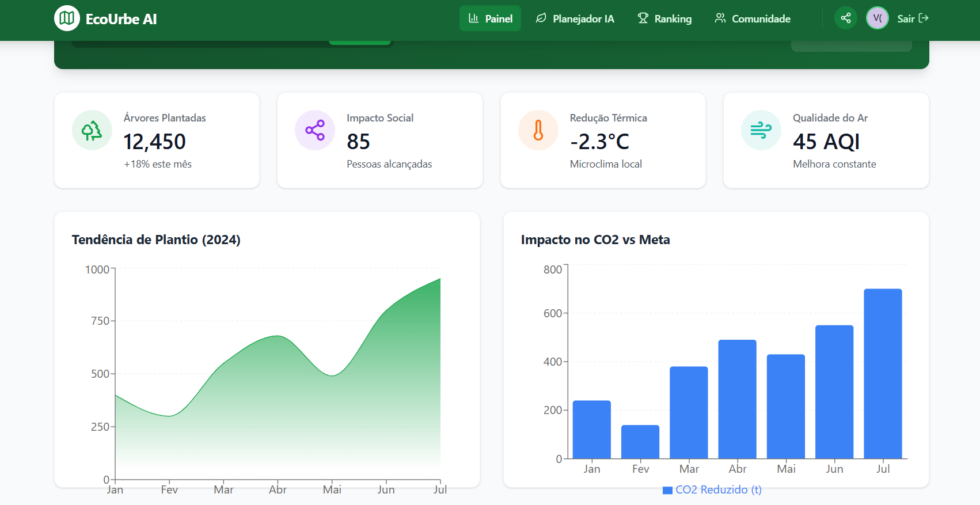Open the user avatar profile circle
The width and height of the screenshot is (980, 505).
click(877, 18)
